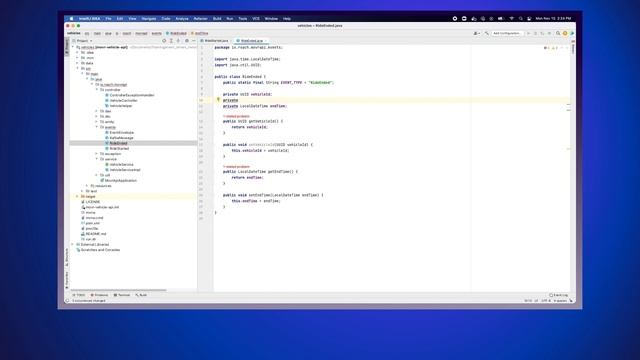Viewport: 640px width, 360px height.
Task: Collapse the src folder
Action: (x=77, y=69)
